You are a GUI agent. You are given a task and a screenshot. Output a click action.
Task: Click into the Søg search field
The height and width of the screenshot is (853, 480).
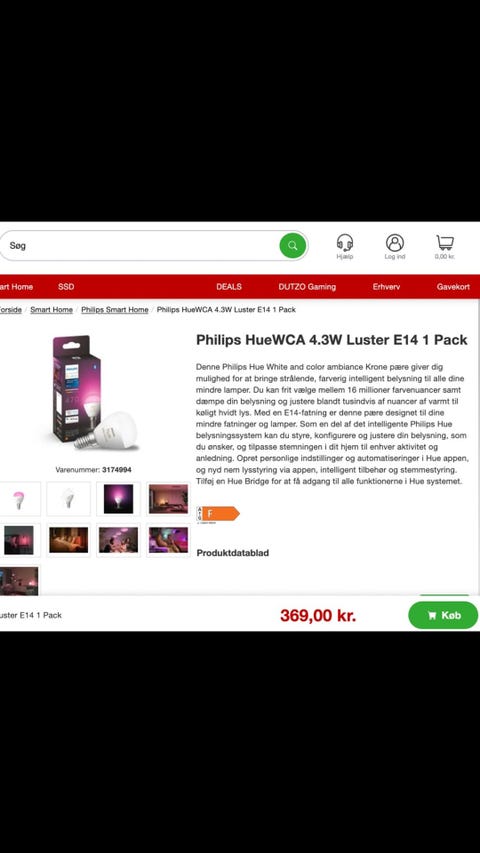click(141, 245)
